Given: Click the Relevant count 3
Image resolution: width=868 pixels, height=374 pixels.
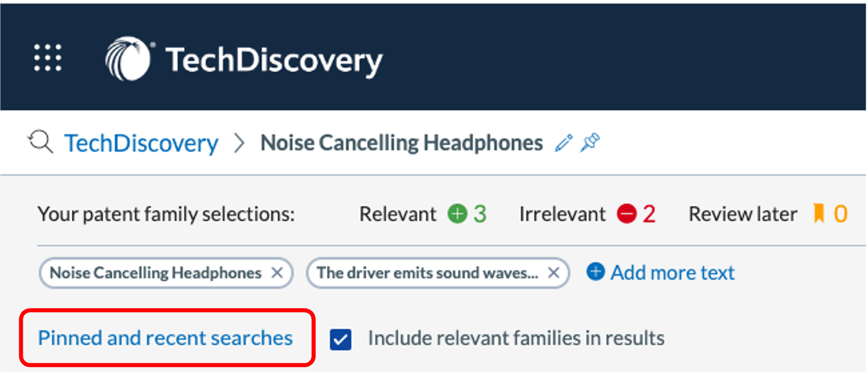Looking at the screenshot, I should click(x=480, y=215).
